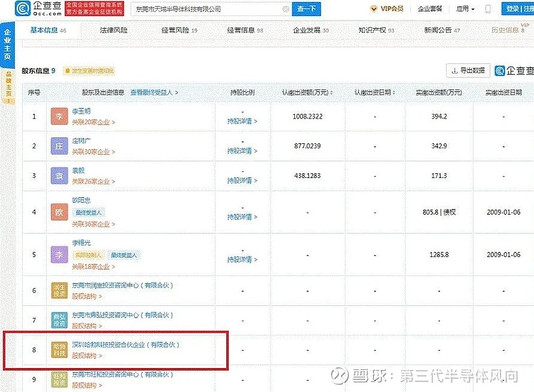The image size is (534, 392).
Task: Click the 查一下 search button
Action: coord(306,9)
